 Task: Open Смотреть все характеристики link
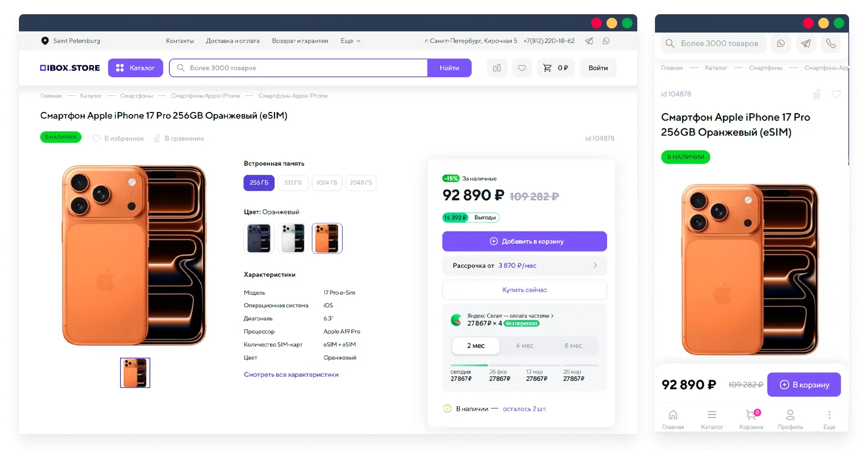click(x=291, y=375)
